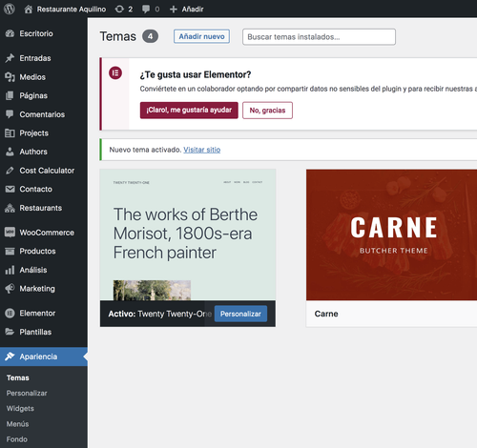Click the Entradas pushpin icon
This screenshot has width=477, height=448.
(x=10, y=58)
